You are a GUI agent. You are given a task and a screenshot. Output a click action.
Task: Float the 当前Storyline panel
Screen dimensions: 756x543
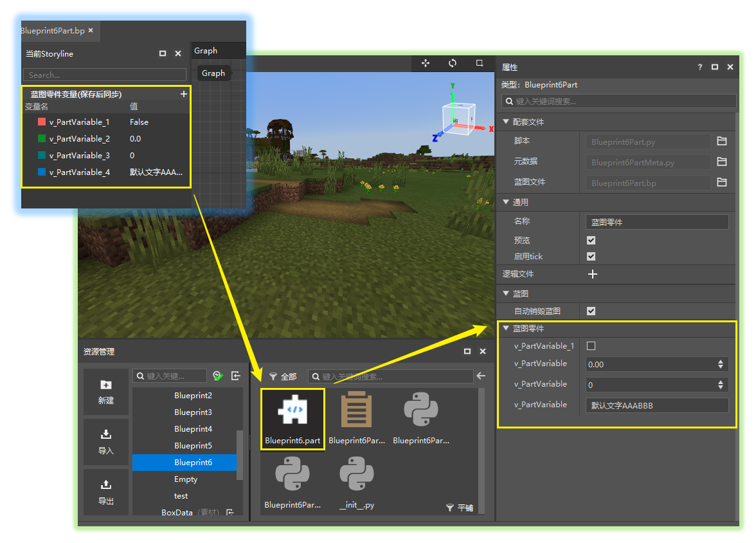163,53
